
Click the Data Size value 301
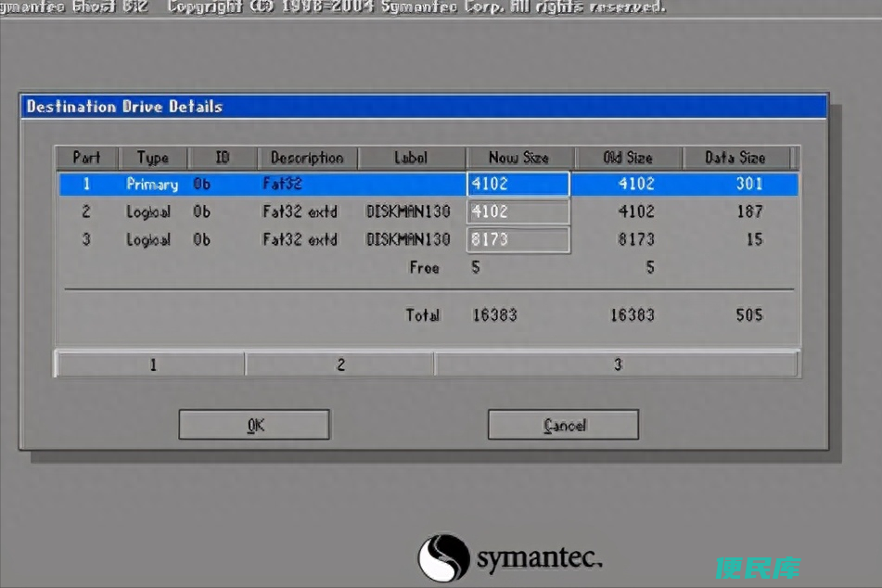pos(749,184)
